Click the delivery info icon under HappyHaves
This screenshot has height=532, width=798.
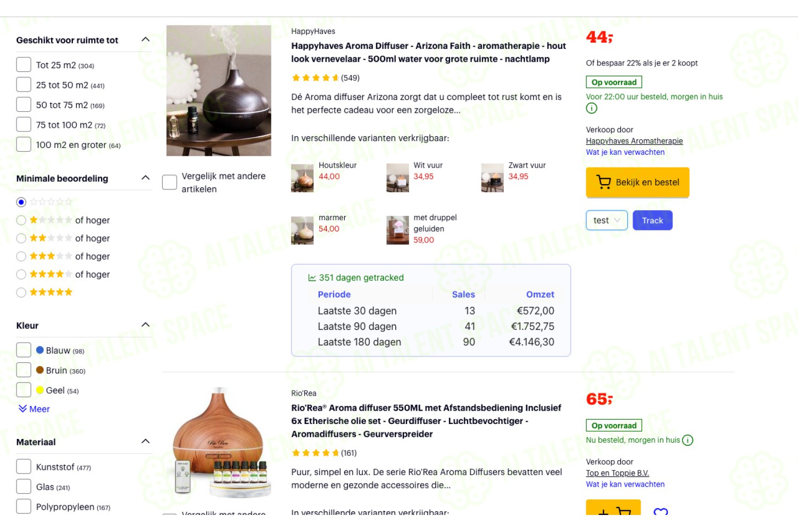point(592,109)
